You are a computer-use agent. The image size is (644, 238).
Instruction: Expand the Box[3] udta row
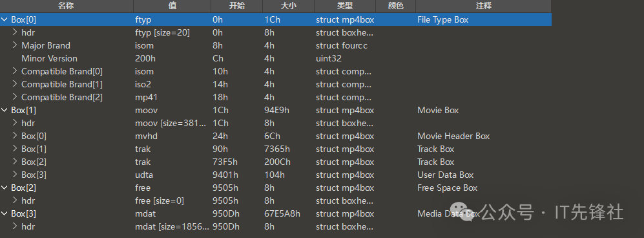(15, 175)
